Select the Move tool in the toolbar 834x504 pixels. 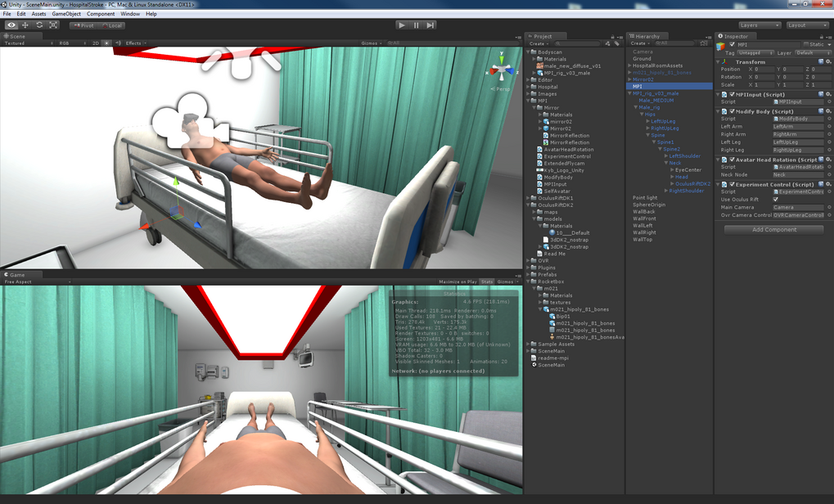pyautogui.click(x=24, y=25)
